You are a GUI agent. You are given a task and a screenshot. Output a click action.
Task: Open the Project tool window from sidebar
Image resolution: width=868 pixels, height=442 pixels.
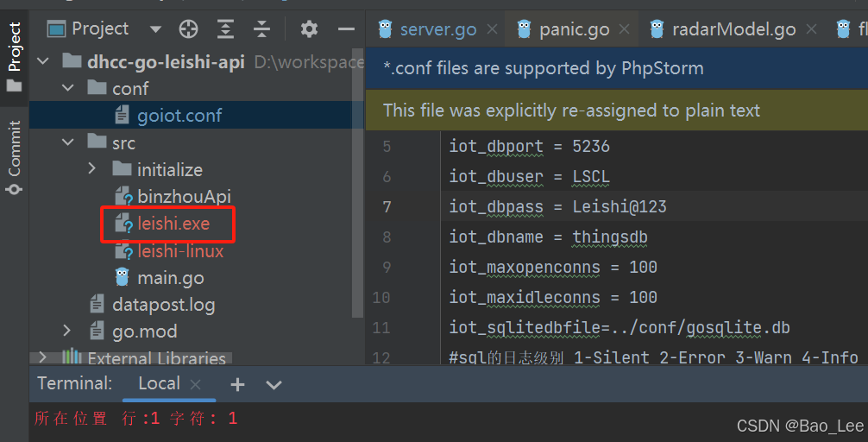15,56
